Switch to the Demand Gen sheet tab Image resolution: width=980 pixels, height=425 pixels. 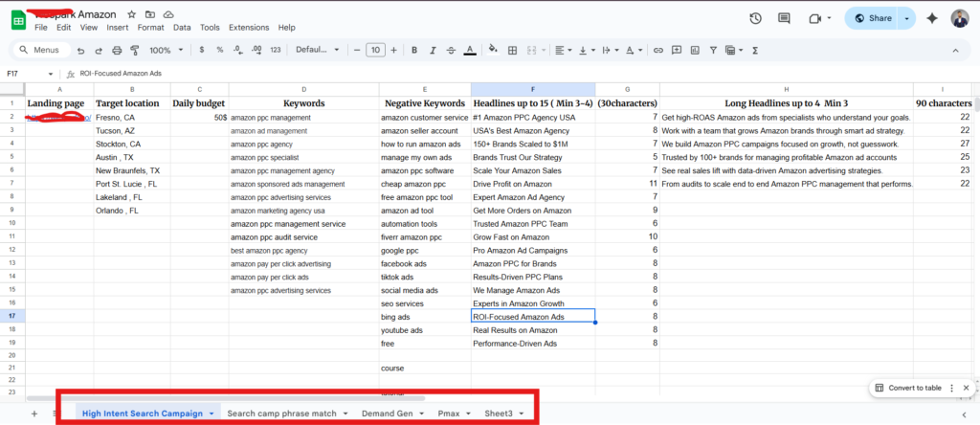[387, 414]
